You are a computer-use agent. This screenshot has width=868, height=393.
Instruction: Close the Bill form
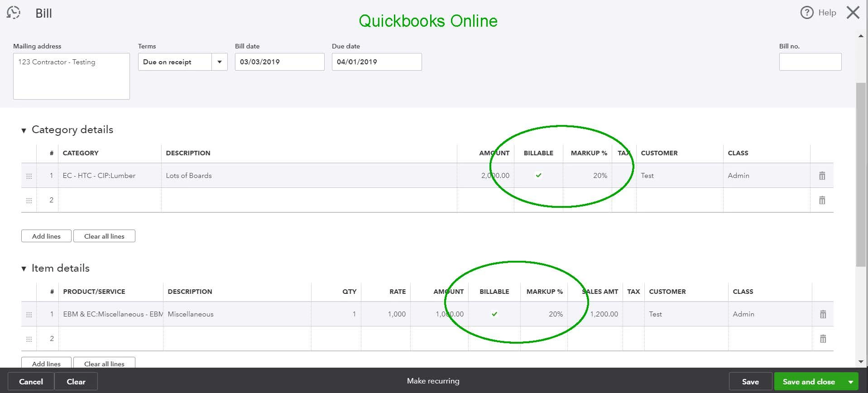click(853, 13)
